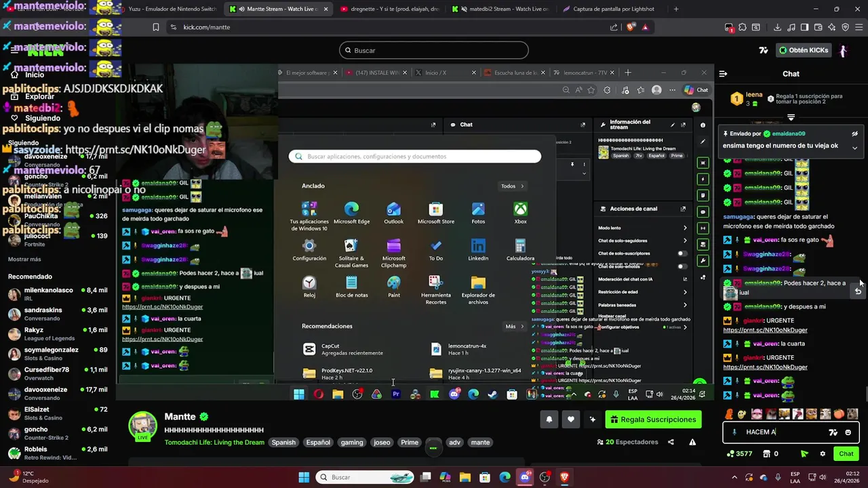
Task: Open the emoji picker smiley icon
Action: tap(848, 432)
